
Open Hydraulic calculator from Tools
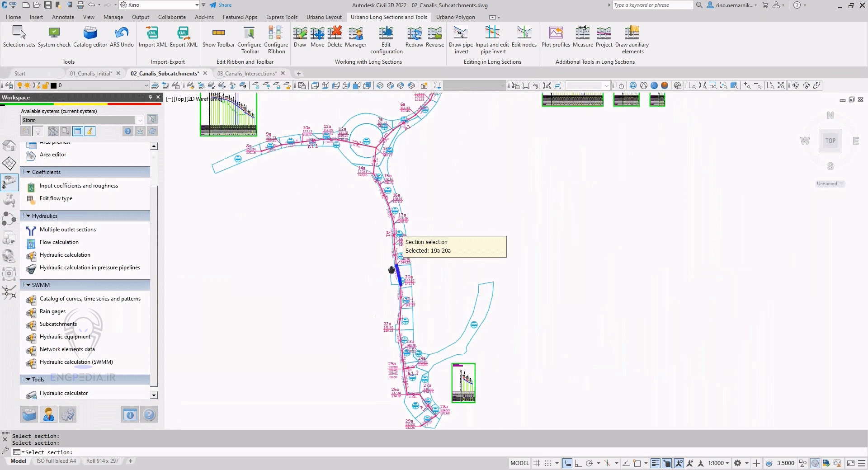(x=63, y=393)
